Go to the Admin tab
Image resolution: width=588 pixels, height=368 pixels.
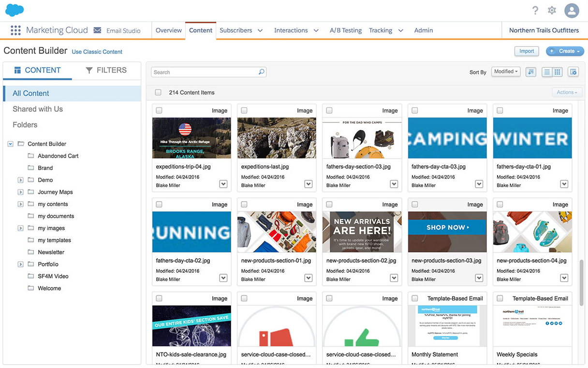coord(424,30)
